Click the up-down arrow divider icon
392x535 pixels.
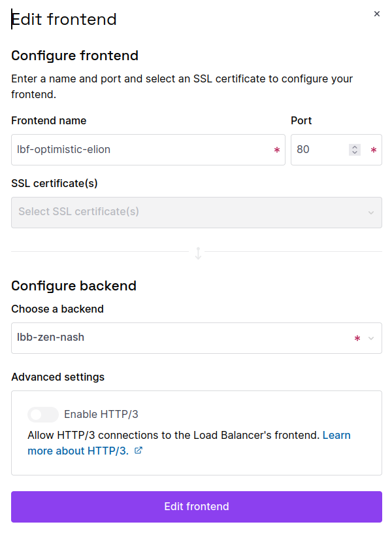pos(198,252)
